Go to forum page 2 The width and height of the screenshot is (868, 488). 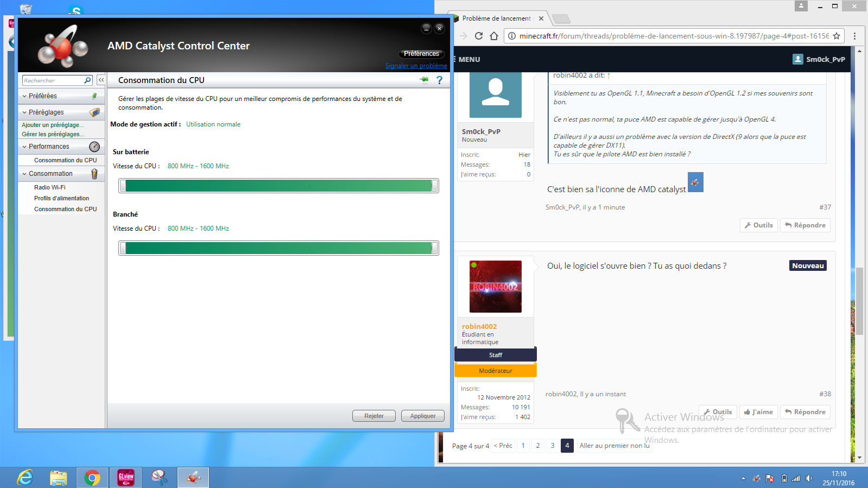[538, 446]
